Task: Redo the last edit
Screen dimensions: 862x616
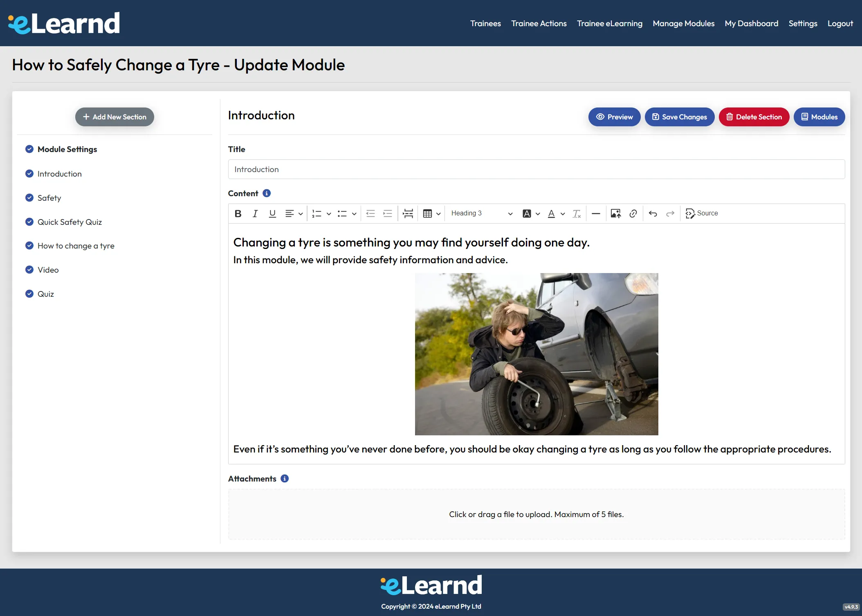Action: coord(670,213)
